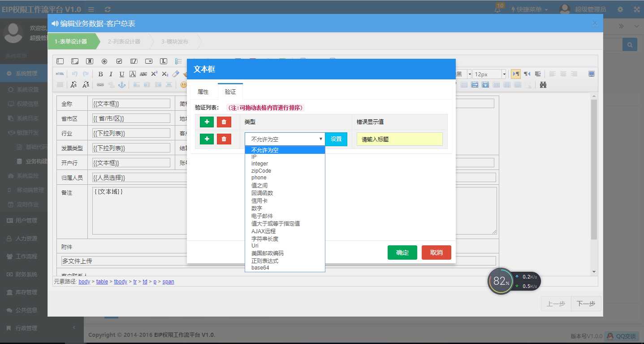The image size is (644, 344).
Task: Click the yellow 请输入标题 error value field
Action: click(x=398, y=139)
